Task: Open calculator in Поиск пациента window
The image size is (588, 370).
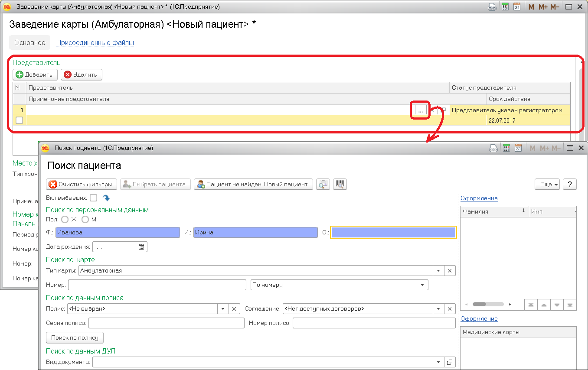Action: (x=506, y=148)
